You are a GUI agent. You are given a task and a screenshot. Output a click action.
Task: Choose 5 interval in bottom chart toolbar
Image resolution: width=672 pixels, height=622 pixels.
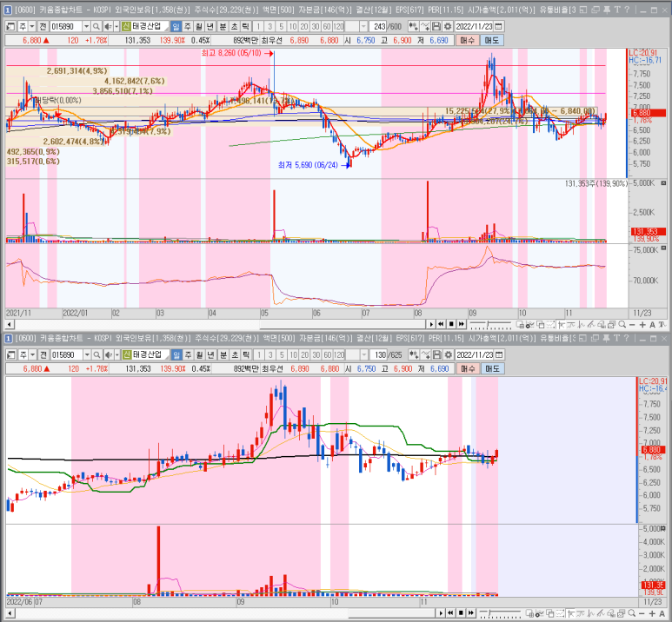(282, 354)
